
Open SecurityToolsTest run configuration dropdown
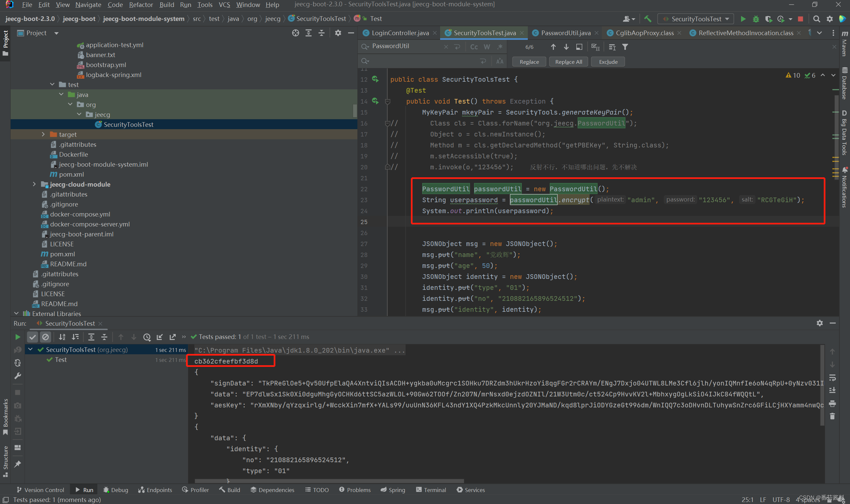click(x=696, y=19)
